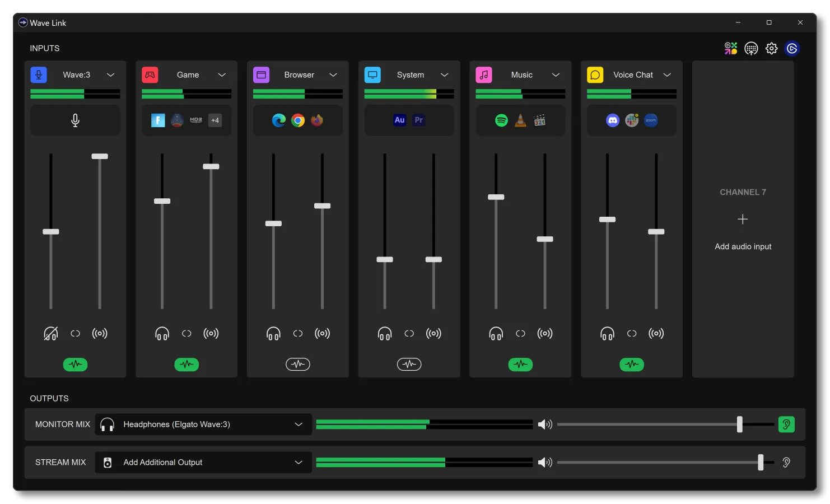This screenshot has height=504, width=830.
Task: Mute Game channel stream output
Action: pos(211,334)
